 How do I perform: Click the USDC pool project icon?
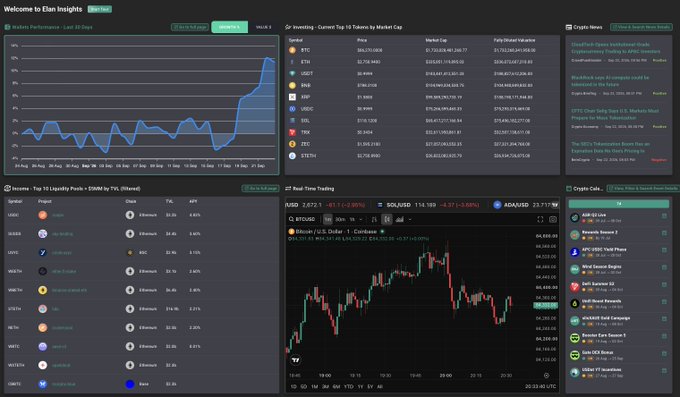click(x=42, y=215)
